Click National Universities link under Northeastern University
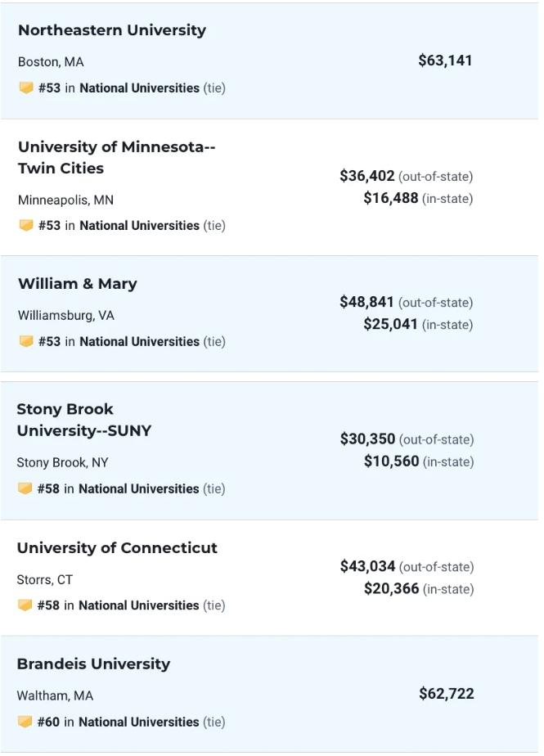This screenshot has width=544, height=756. pyautogui.click(x=139, y=88)
